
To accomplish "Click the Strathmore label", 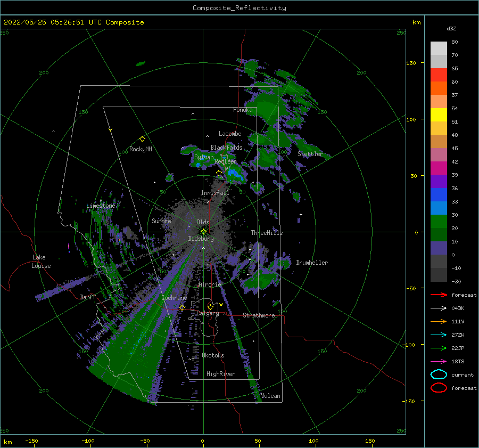I will click(x=259, y=315).
